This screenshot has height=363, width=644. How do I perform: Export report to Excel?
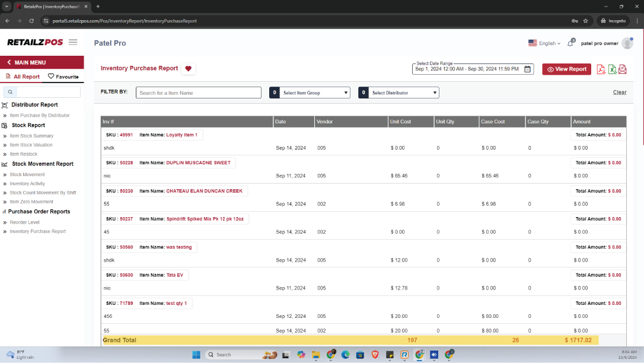coord(612,69)
